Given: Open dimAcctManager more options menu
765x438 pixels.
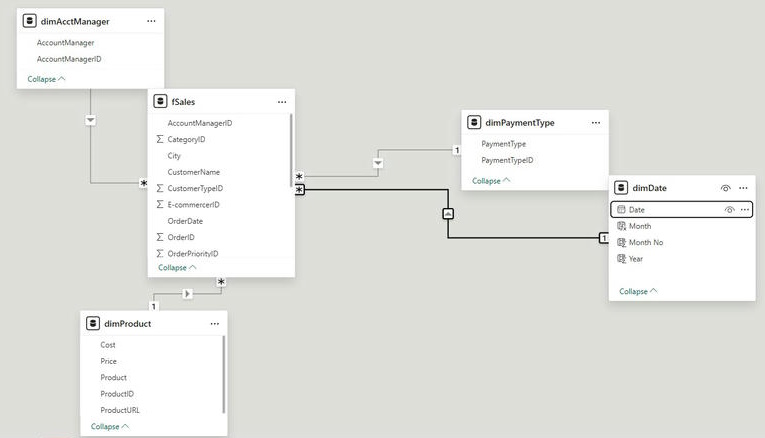Looking at the screenshot, I should point(151,21).
